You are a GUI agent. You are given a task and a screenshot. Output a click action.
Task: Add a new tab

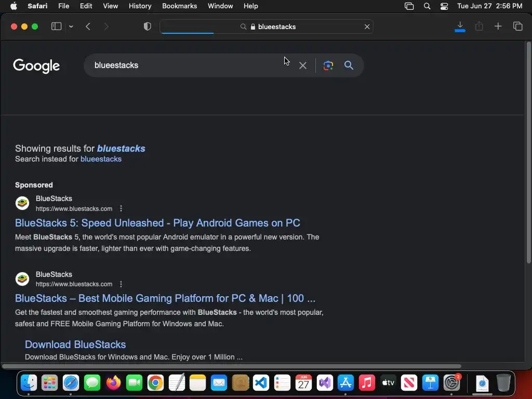498,26
